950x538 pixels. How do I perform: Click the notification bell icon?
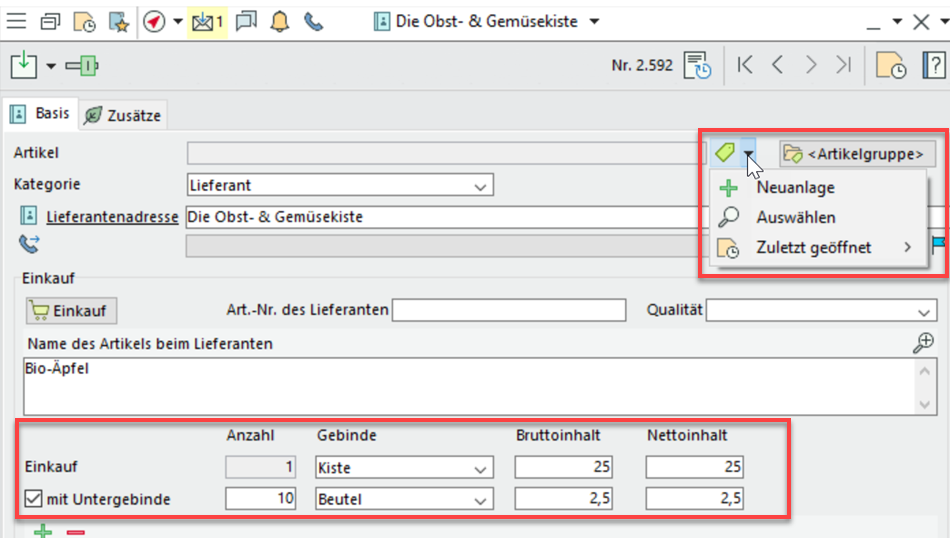pos(279,21)
